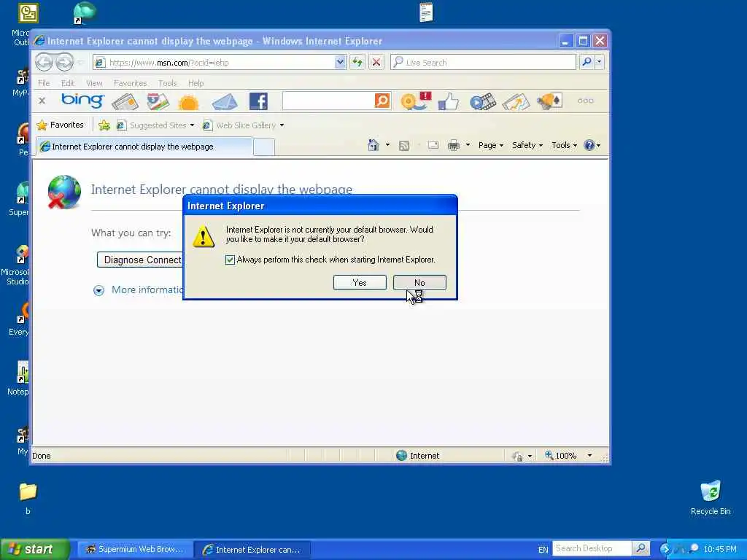Open the Page dropdown menu

pos(491,145)
